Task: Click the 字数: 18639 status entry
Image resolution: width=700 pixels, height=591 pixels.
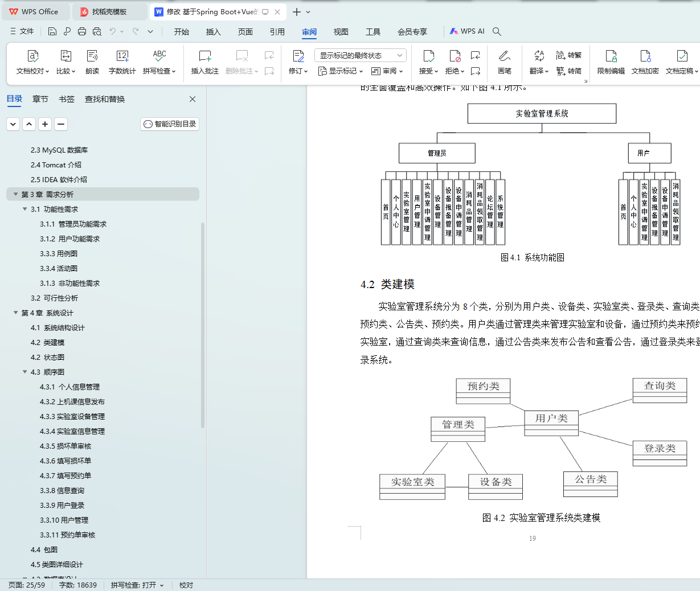Action: (78, 585)
